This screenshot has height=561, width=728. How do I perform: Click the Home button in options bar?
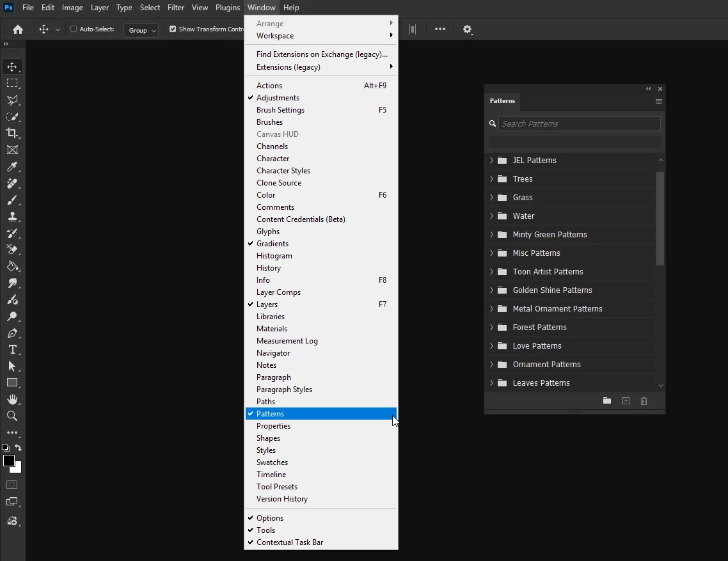click(18, 29)
